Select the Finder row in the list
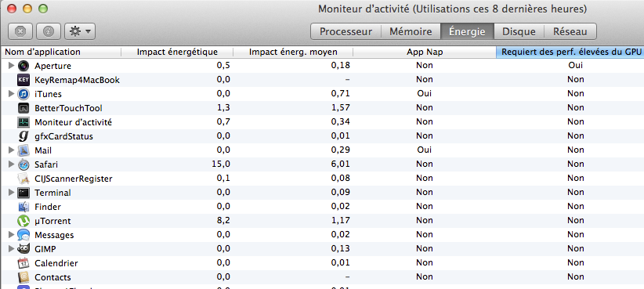 tap(322, 207)
